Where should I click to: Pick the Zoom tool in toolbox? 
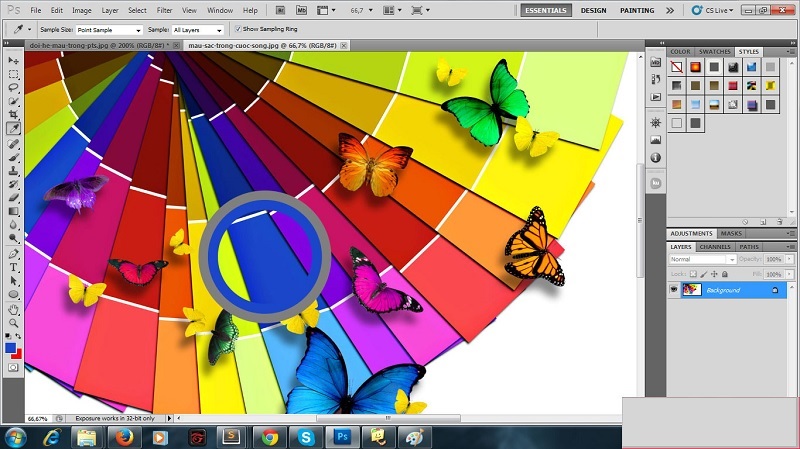click(x=14, y=322)
